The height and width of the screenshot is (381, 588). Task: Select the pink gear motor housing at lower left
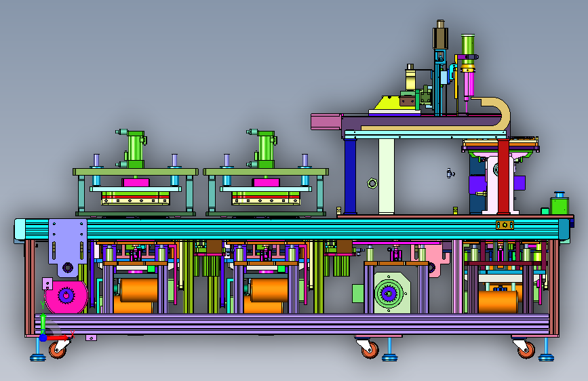pos(66,297)
